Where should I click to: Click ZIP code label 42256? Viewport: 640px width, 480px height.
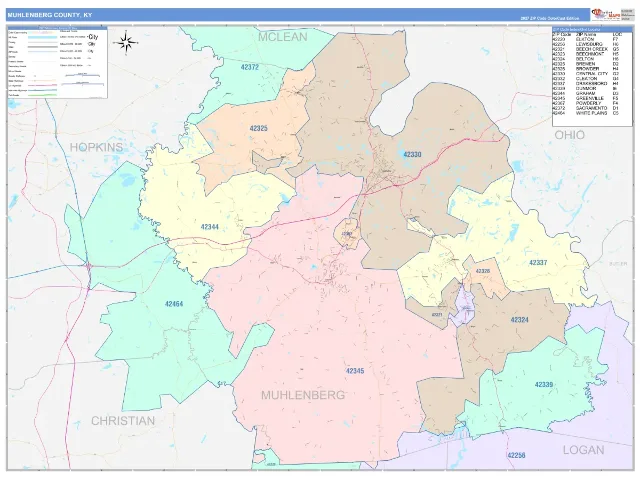(516, 455)
